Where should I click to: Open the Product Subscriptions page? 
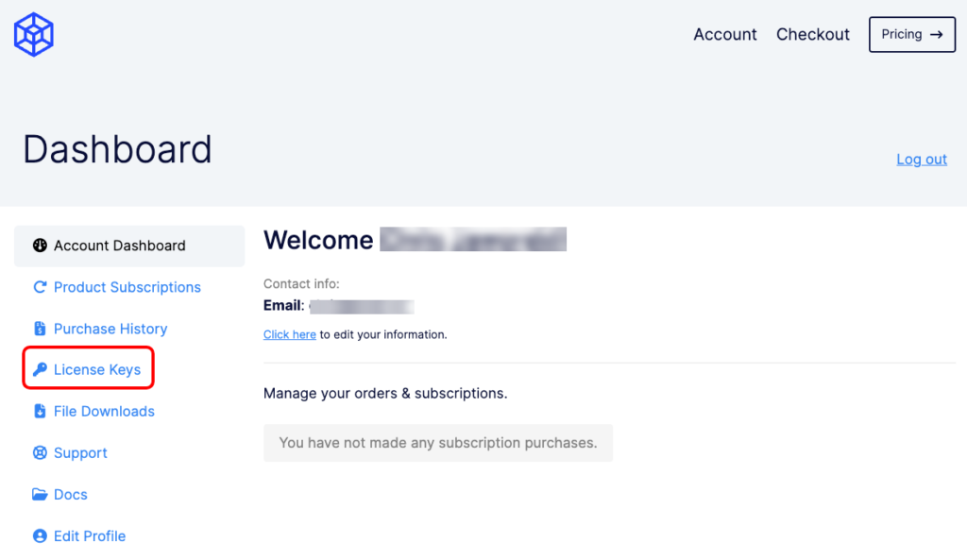coord(127,287)
